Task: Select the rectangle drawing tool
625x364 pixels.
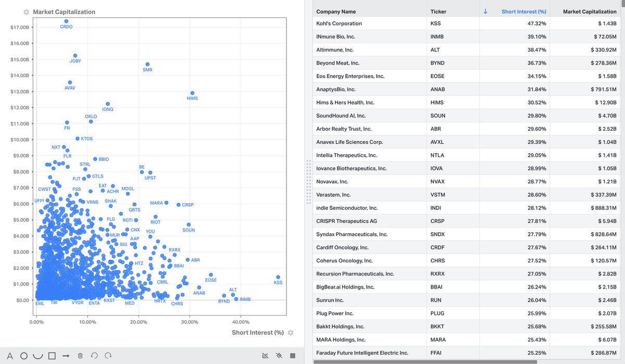Action: (52, 356)
